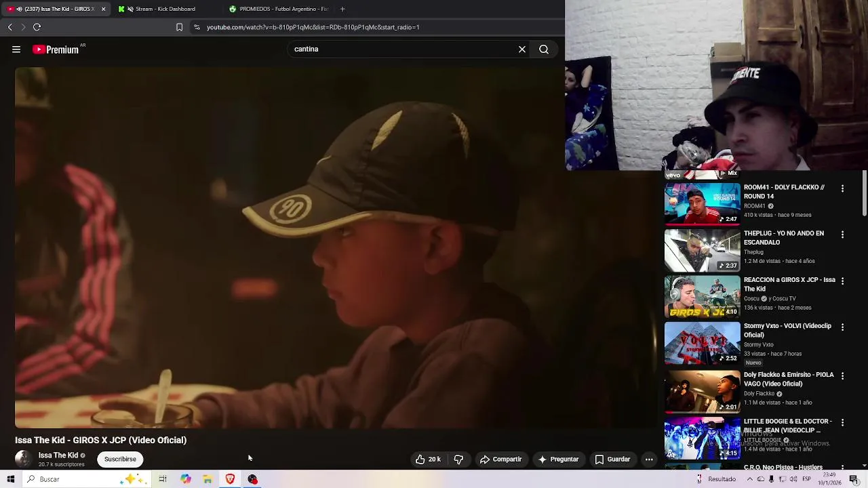Click 20.7 k suscriptores text

(62, 465)
